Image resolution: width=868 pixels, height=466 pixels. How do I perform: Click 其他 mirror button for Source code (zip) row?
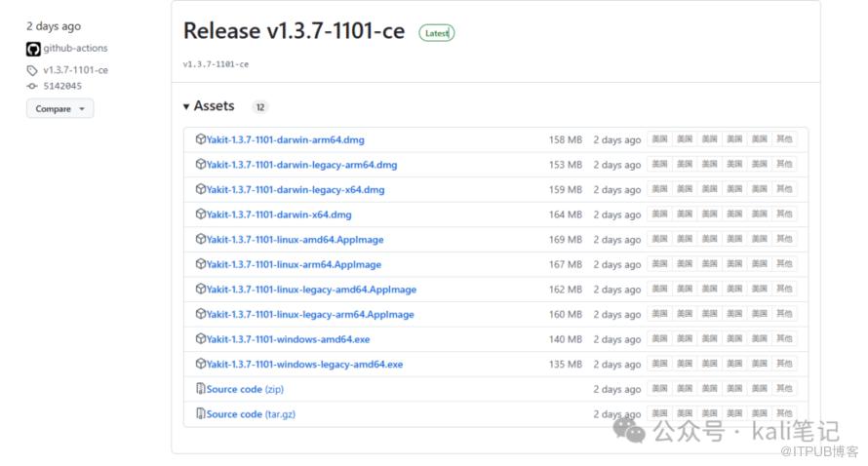click(x=784, y=389)
